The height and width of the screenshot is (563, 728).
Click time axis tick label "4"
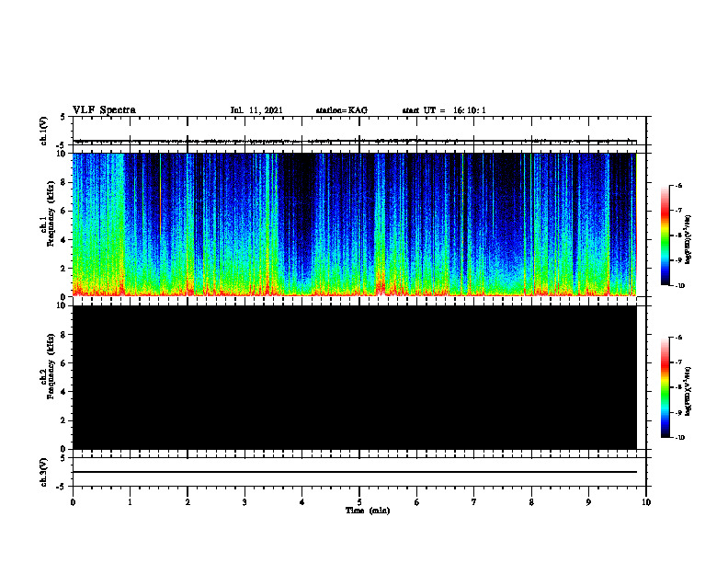click(302, 502)
